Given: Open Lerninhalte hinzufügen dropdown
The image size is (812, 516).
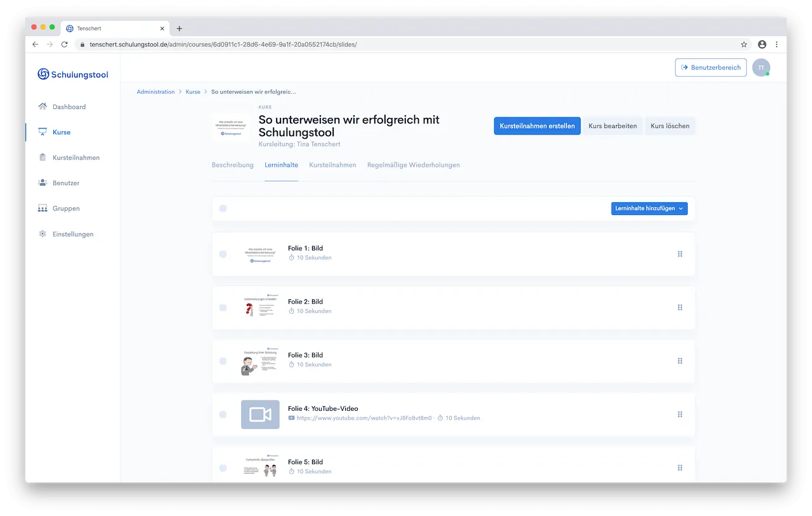Looking at the screenshot, I should pyautogui.click(x=649, y=208).
